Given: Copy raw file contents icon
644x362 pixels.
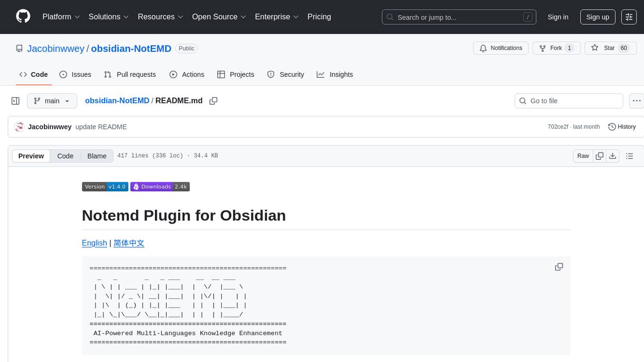Looking at the screenshot, I should coord(600,156).
